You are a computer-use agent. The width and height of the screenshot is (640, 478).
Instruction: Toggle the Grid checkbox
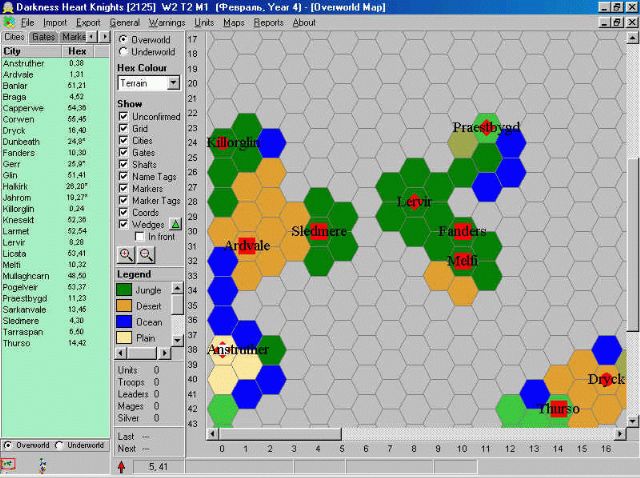(123, 128)
